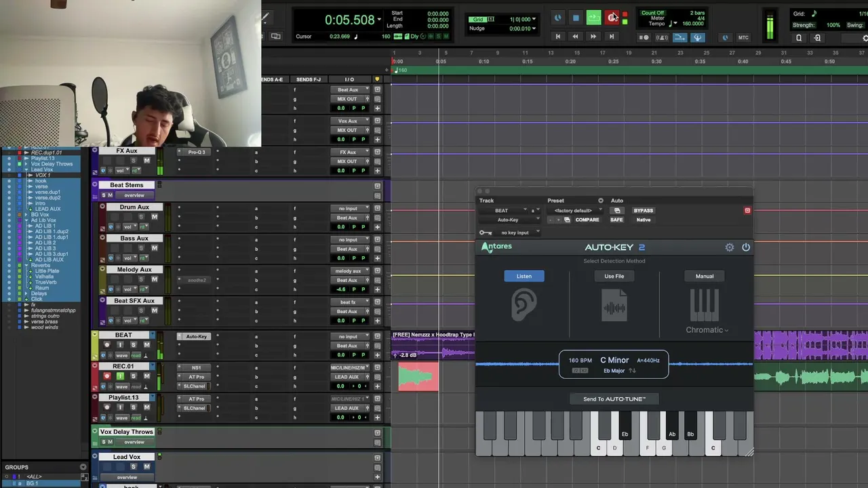Click the Bb key on plug-in keyboard
The image size is (868, 488).
point(690,426)
